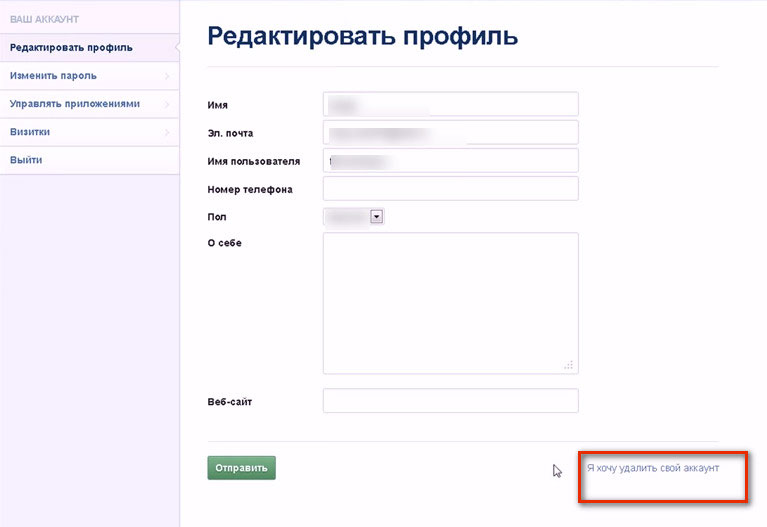Click the 'Веб-сайт' input field
This screenshot has width=767, height=527.
[451, 401]
